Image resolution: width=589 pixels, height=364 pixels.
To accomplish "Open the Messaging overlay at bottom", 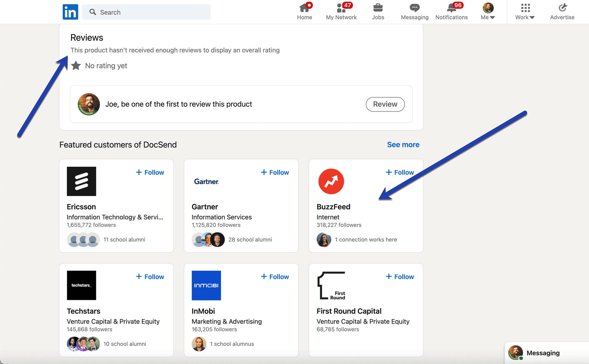I will tap(547, 353).
